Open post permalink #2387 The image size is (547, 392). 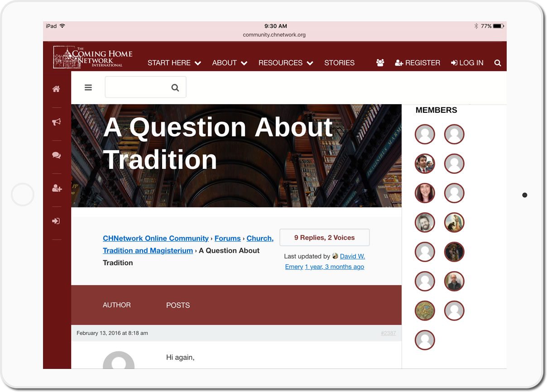point(388,333)
